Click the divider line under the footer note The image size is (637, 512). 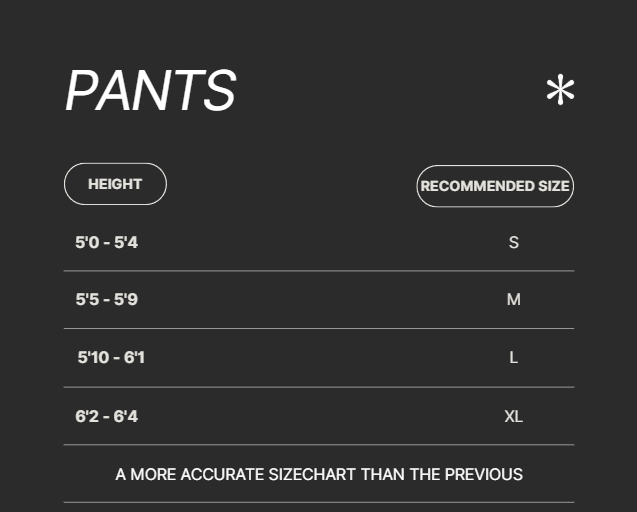click(319, 502)
